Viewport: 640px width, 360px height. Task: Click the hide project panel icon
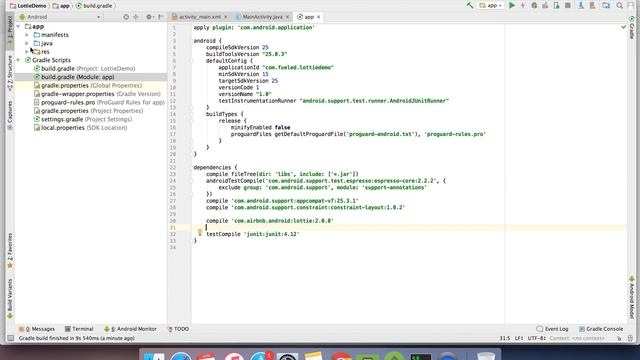pyautogui.click(x=161, y=17)
